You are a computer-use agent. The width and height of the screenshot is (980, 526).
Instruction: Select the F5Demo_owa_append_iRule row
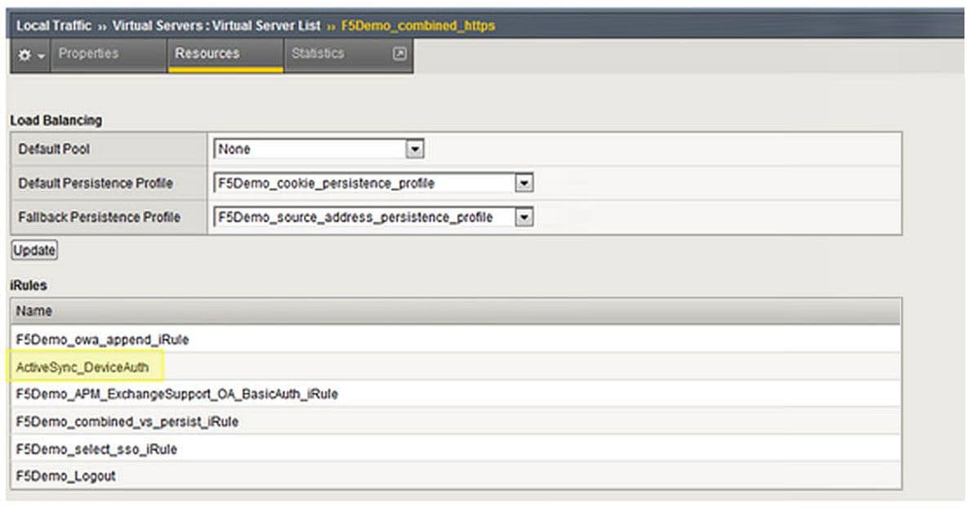coord(102,339)
